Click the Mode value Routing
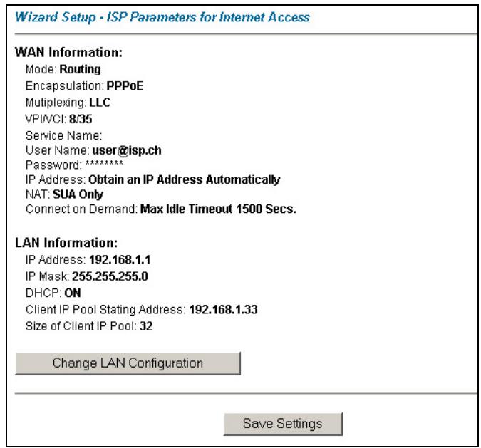Image resolution: width=481 pixels, height=448 pixels. tap(80, 69)
